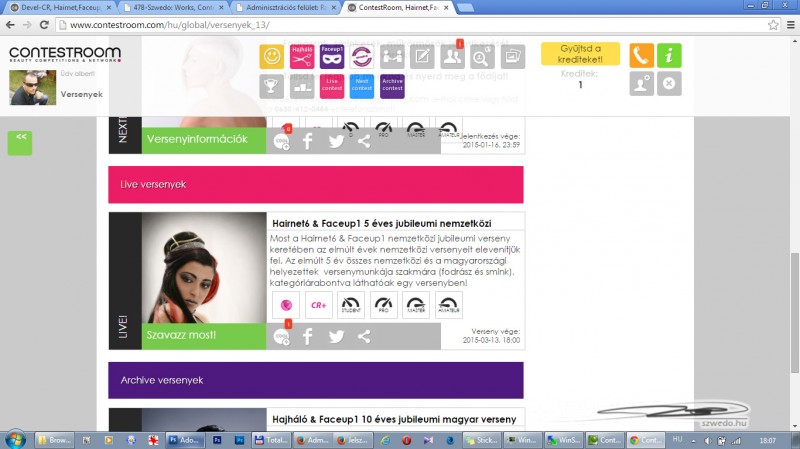Click Facebook share icon in LIVE contest card
This screenshot has width=800, height=449.
click(307, 336)
